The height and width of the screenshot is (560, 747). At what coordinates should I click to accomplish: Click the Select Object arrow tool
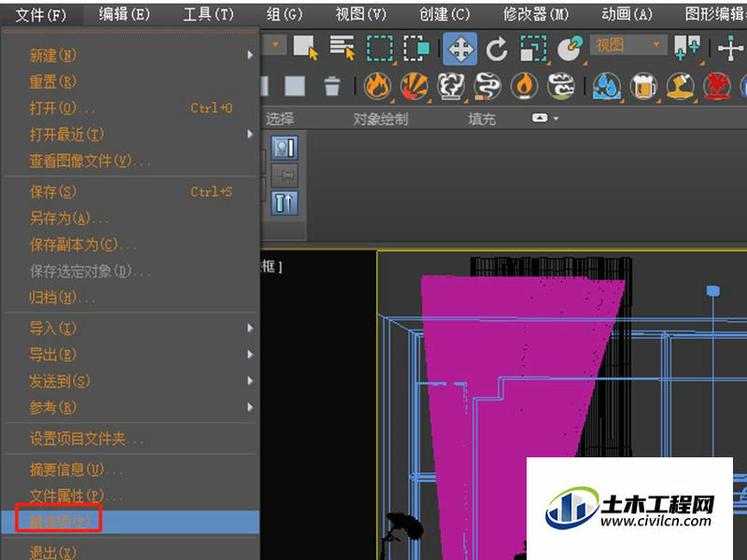click(305, 49)
